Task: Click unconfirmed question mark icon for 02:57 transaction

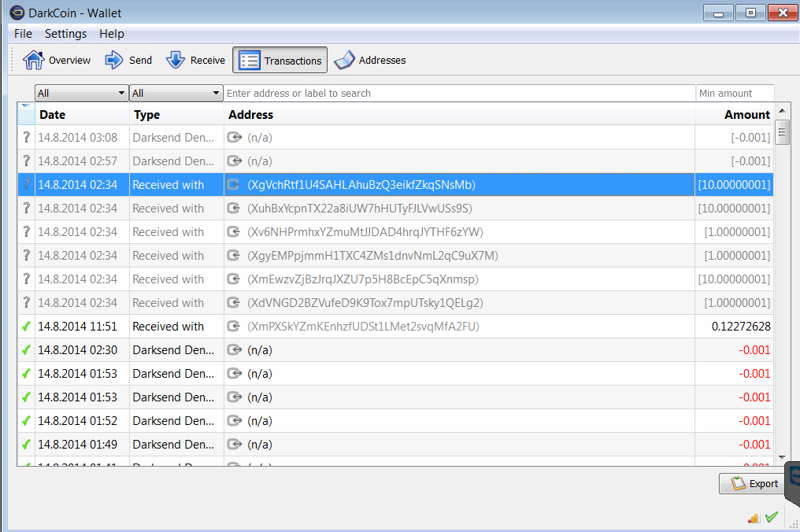Action: [x=27, y=161]
